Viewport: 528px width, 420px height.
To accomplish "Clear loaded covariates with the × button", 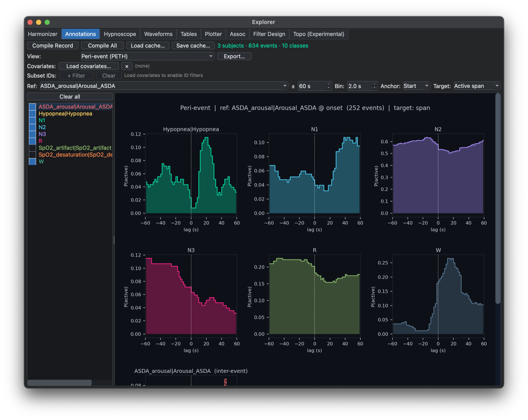I will pos(127,66).
